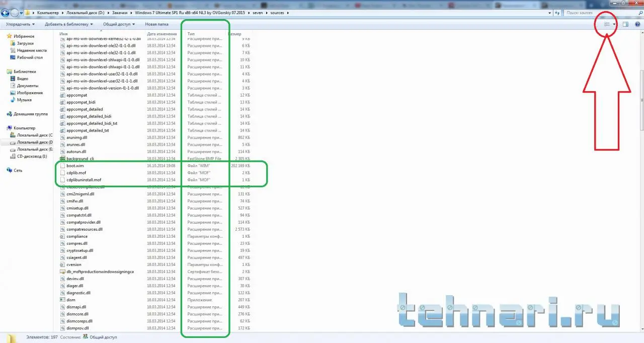Select the appcompat file icon
Viewport: 644px width, 343px height.
62,95
